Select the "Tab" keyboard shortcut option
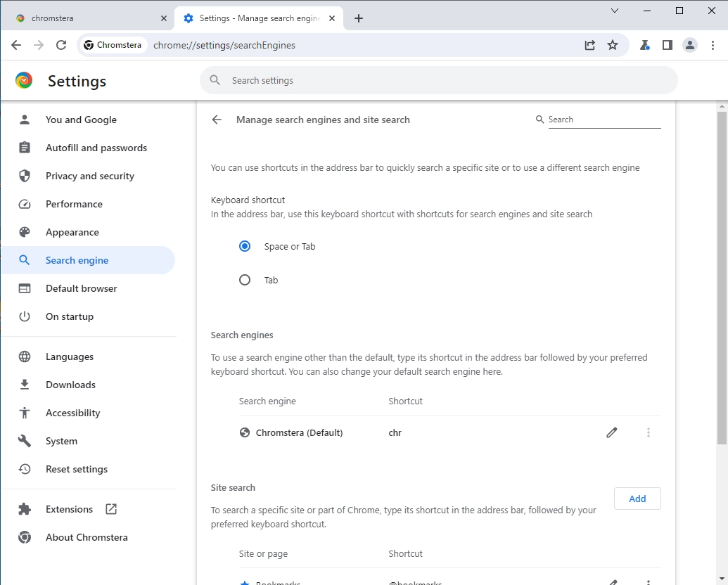The width and height of the screenshot is (728, 585). point(245,280)
